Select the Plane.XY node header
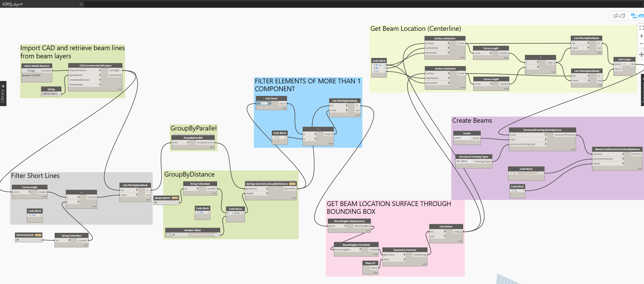 coord(370,263)
